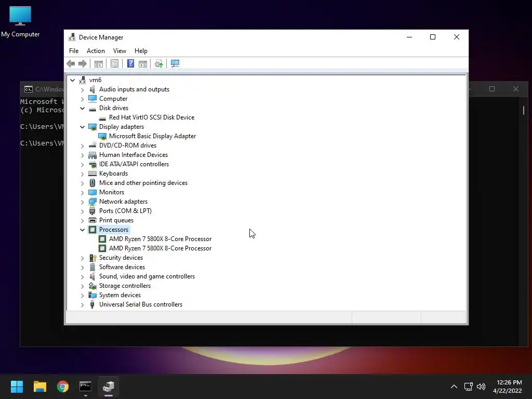Switch to Command Prompt on taskbar
Image resolution: width=532 pixels, height=399 pixels.
(86, 387)
